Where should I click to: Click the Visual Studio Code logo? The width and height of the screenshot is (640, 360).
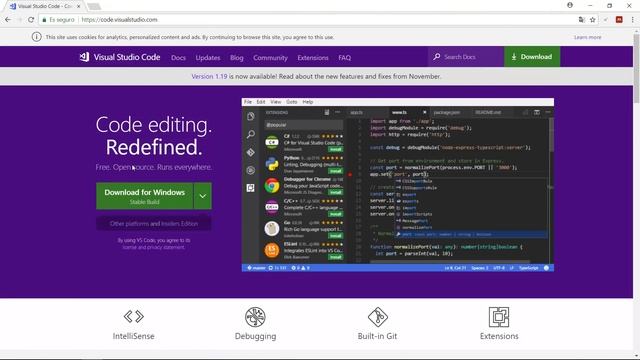pos(120,57)
